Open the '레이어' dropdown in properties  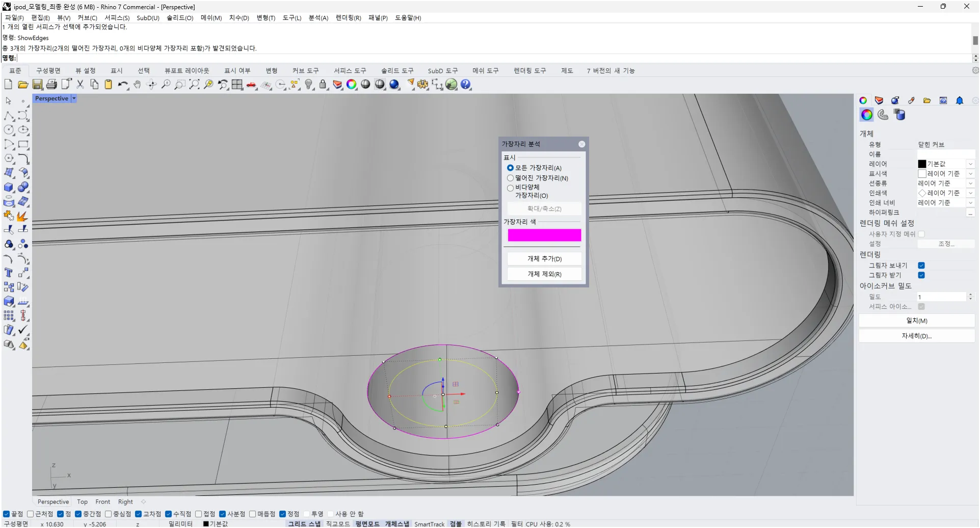click(970, 164)
